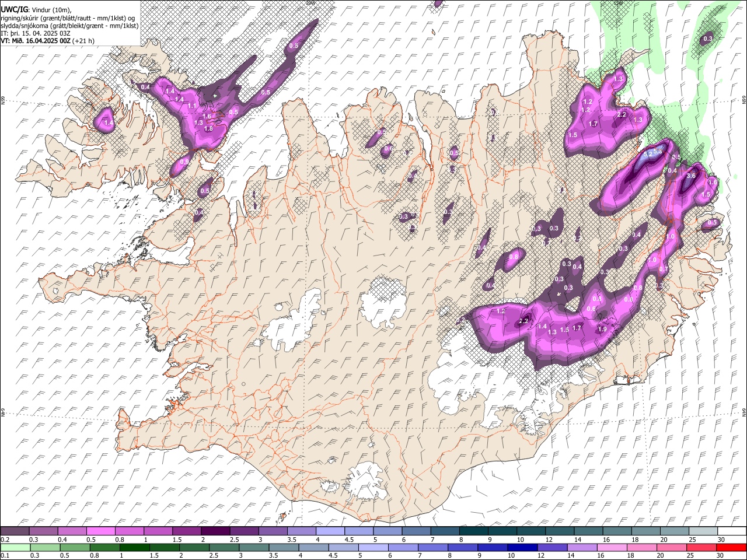
Task: Click the '1.1' precipitation value on the map
Action: [193, 106]
